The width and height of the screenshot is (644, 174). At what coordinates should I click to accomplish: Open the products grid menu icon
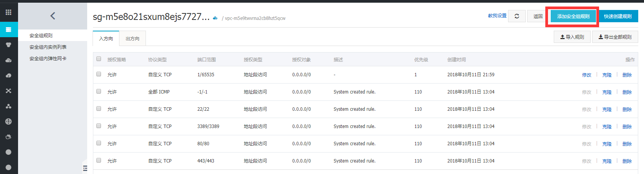pyautogui.click(x=8, y=12)
